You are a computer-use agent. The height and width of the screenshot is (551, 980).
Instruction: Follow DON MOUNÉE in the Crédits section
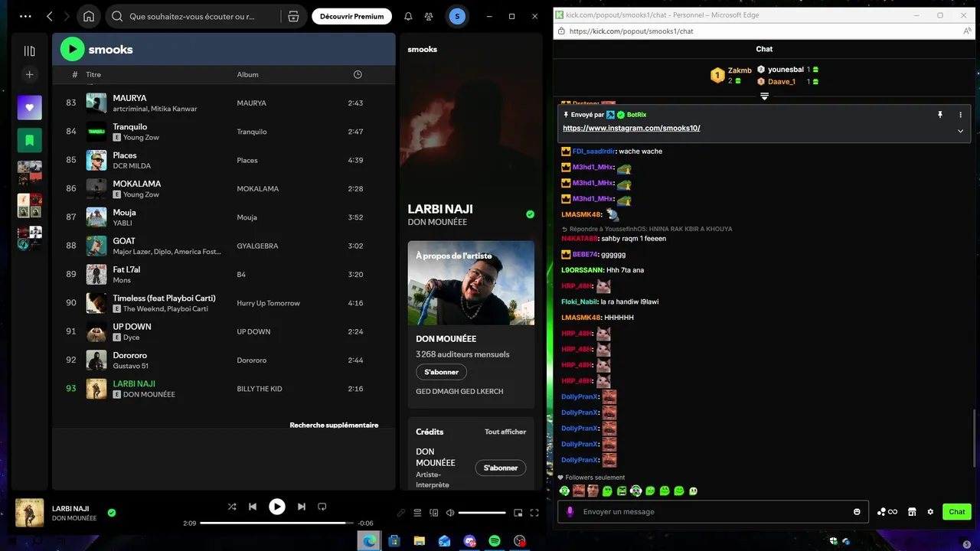point(501,468)
